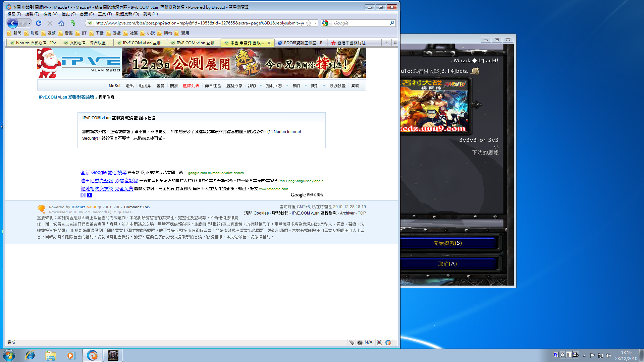644x362 pixels.
Task: Open new tab with plus button
Action: pos(386,43)
